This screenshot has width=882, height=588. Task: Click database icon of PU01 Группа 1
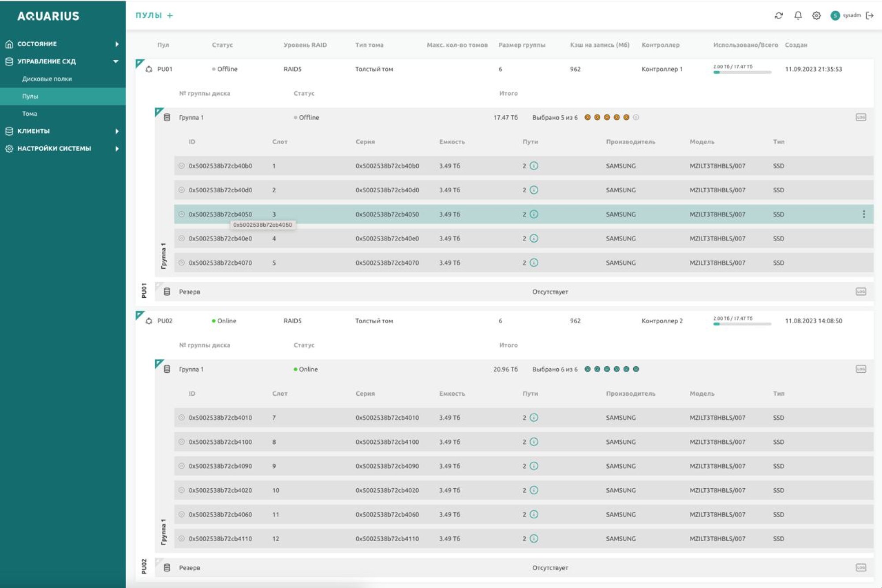[167, 117]
